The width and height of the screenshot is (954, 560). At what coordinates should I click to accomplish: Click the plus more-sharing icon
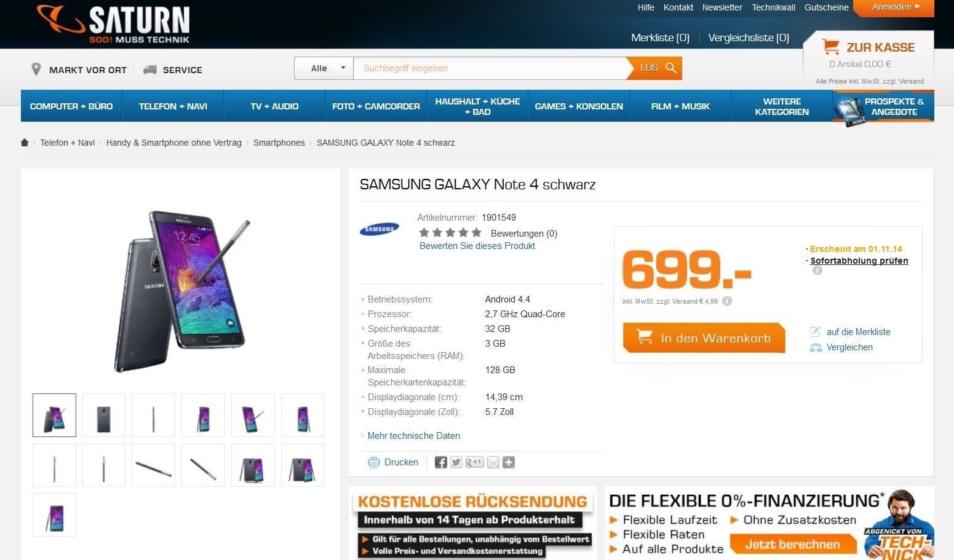(509, 462)
